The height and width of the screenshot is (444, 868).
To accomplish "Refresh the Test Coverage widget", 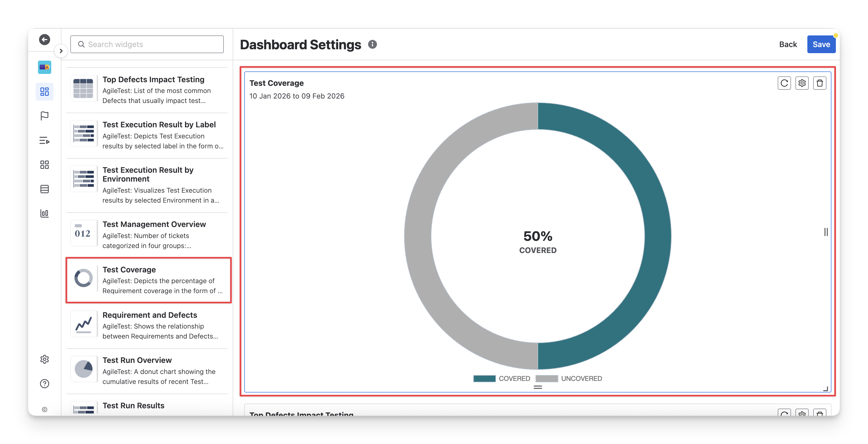I will pos(784,83).
